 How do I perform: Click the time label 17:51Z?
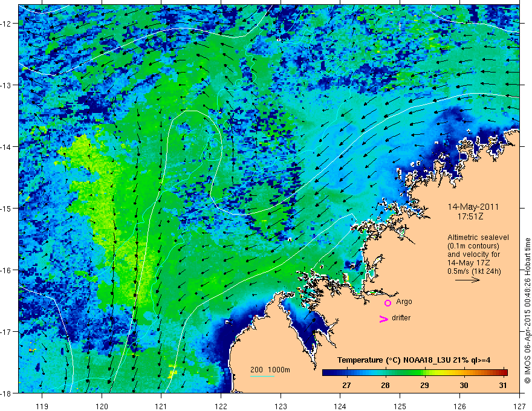470,216
